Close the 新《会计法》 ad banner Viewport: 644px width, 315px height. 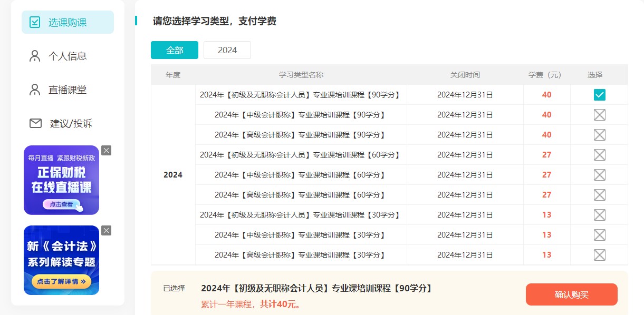[106, 230]
